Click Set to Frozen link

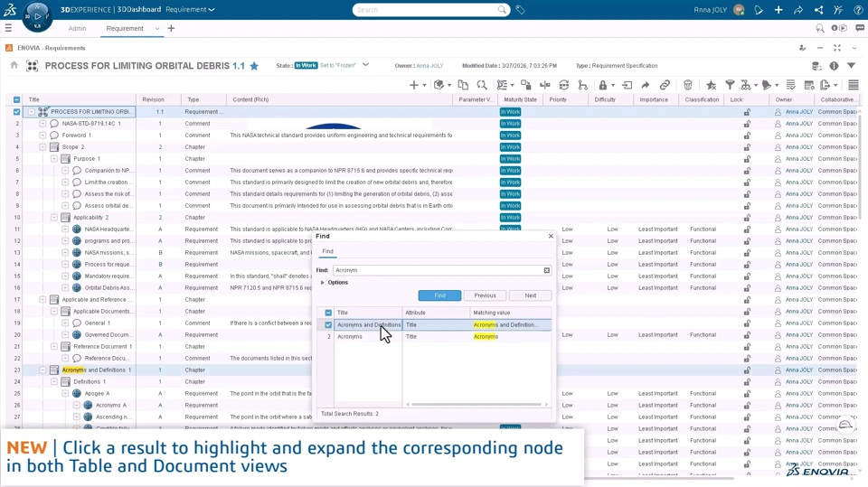337,65
